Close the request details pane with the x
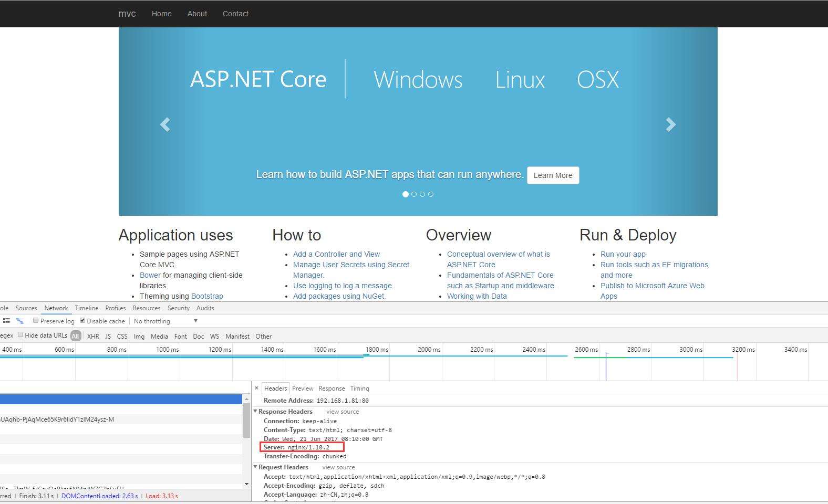This screenshot has width=828, height=504. (x=256, y=388)
